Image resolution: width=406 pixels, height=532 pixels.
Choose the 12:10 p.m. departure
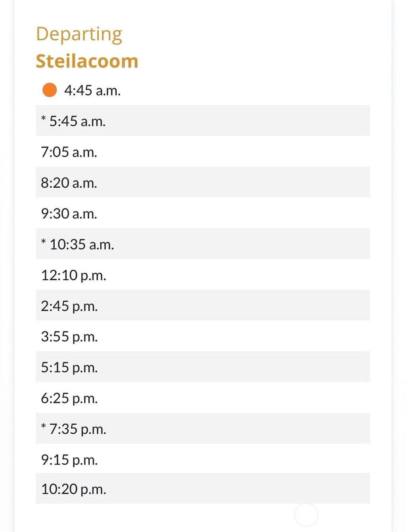(x=73, y=275)
